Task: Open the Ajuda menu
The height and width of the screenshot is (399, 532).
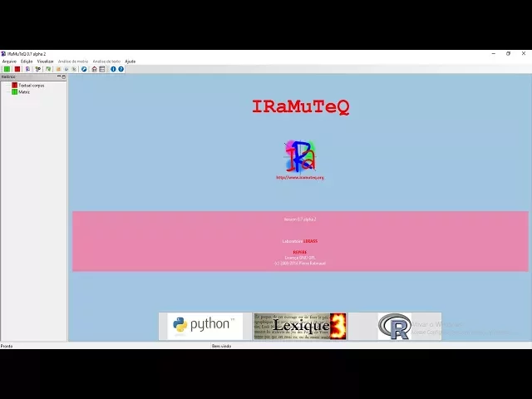Action: click(131, 62)
